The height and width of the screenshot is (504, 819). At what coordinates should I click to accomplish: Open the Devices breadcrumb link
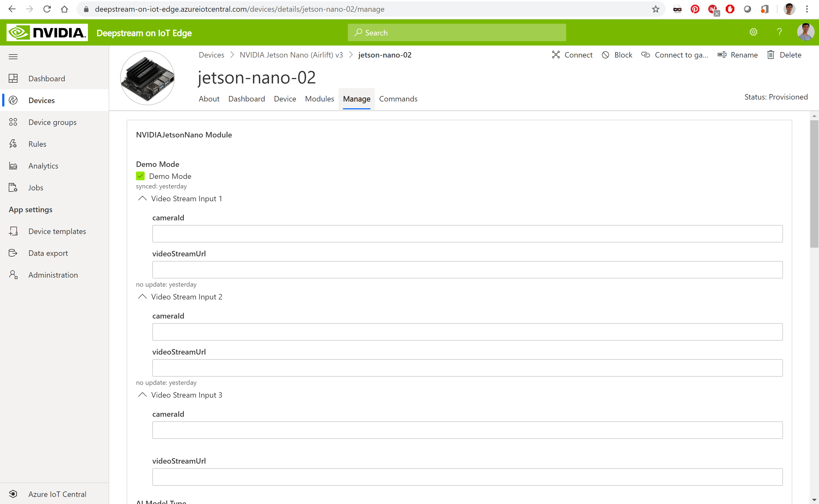click(x=211, y=55)
